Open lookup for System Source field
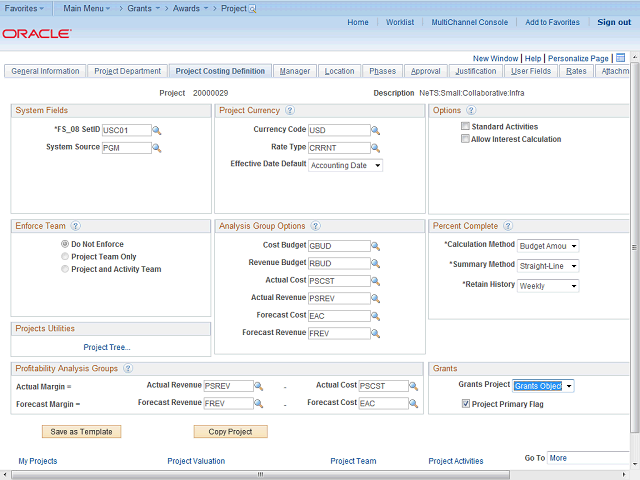This screenshot has width=640, height=480. point(157,147)
